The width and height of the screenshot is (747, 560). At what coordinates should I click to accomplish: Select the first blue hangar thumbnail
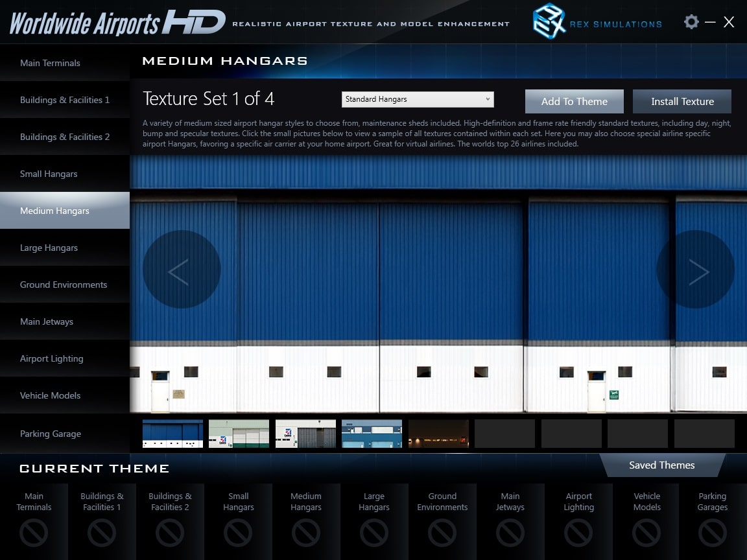(172, 434)
